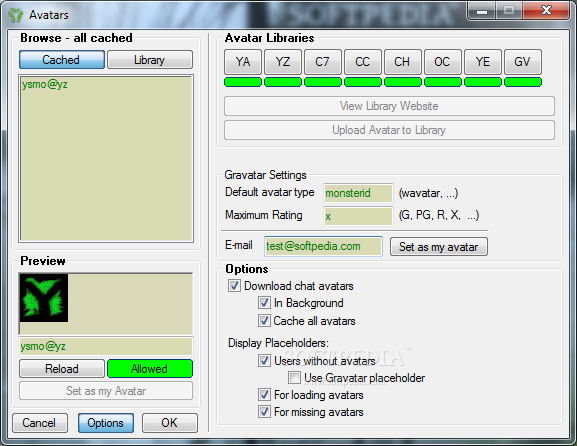This screenshot has height=446, width=577.
Task: Click the Options button
Action: click(106, 423)
